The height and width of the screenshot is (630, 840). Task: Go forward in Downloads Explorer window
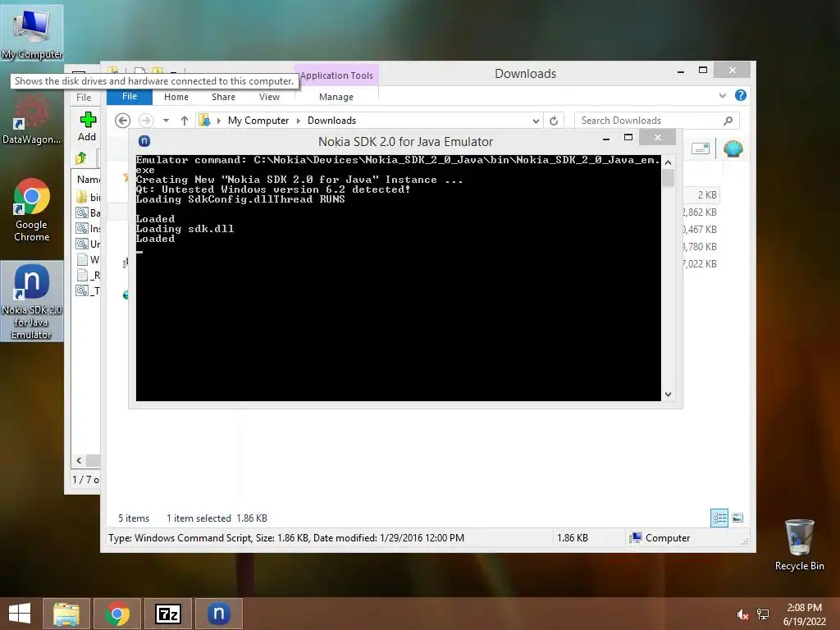(x=146, y=121)
